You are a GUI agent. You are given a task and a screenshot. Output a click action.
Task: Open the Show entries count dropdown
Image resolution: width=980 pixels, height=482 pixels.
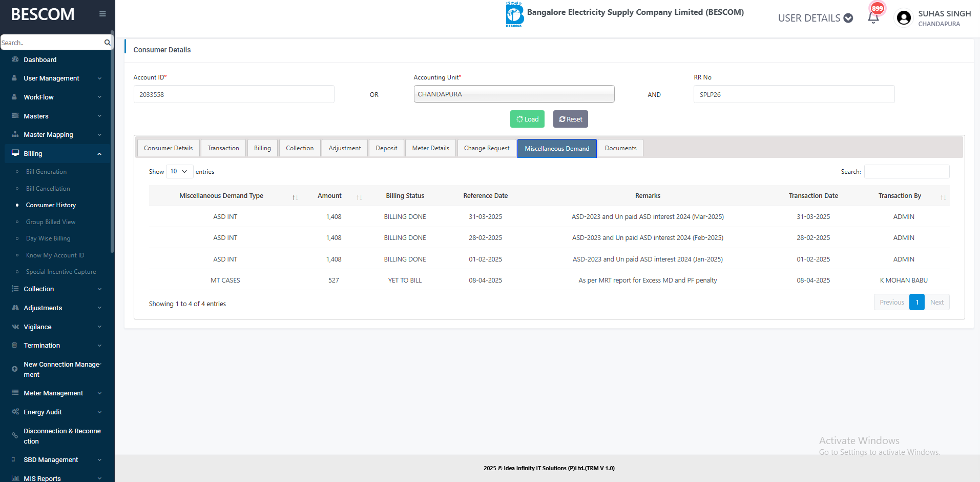coord(179,171)
